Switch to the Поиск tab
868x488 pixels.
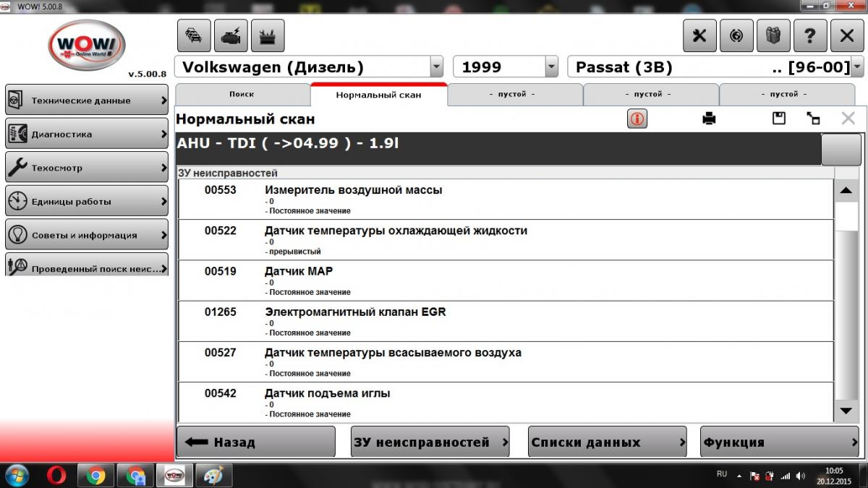242,94
